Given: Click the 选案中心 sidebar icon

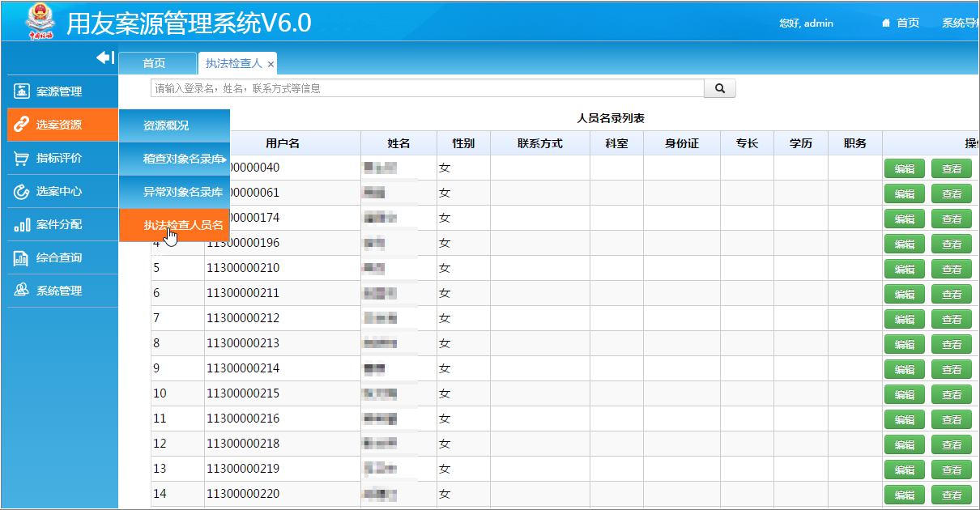Looking at the screenshot, I should [x=22, y=191].
